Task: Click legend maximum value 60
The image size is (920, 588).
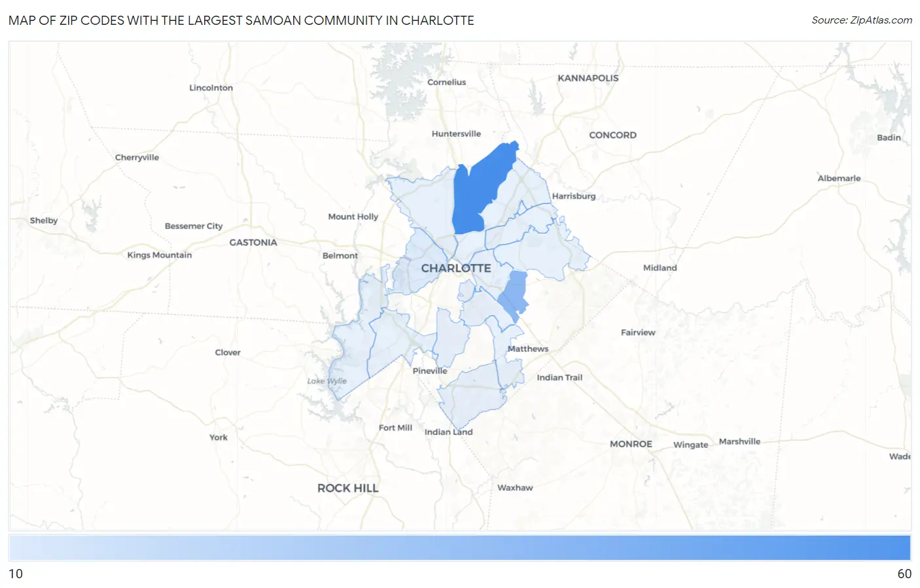Action: [x=904, y=574]
